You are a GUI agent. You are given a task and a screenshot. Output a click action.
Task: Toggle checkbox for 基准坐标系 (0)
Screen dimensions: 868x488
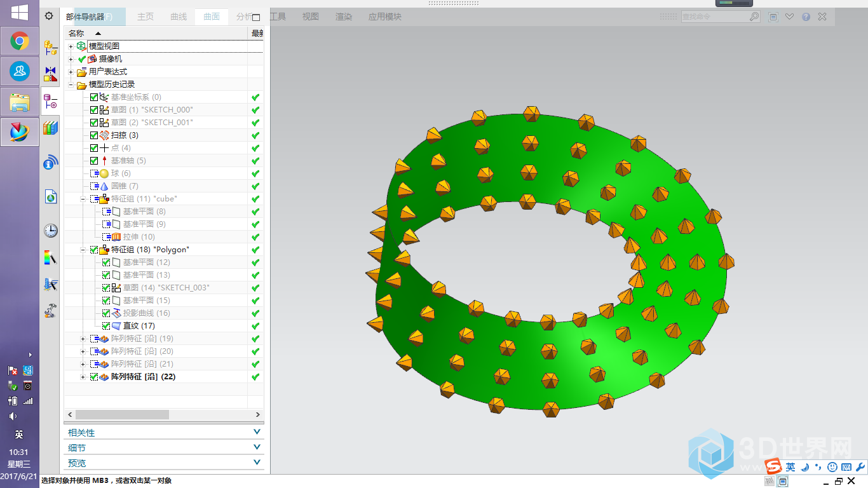point(94,97)
